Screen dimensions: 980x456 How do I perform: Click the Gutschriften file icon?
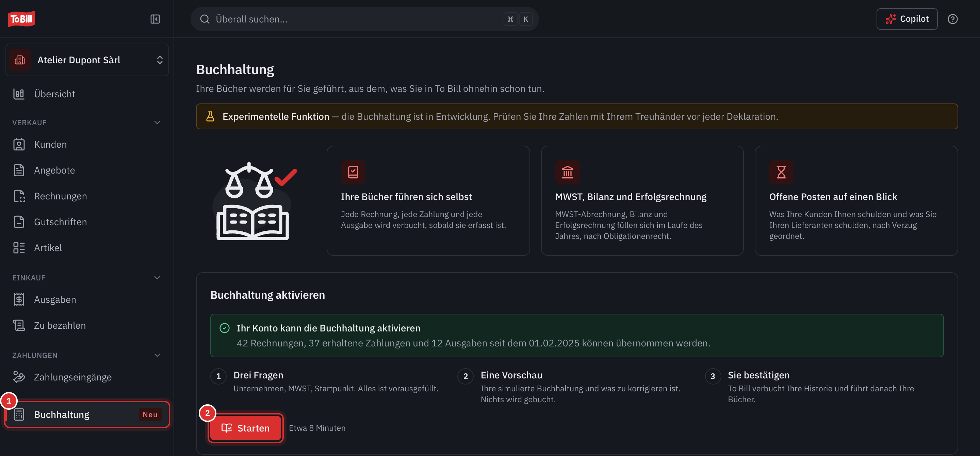point(19,222)
